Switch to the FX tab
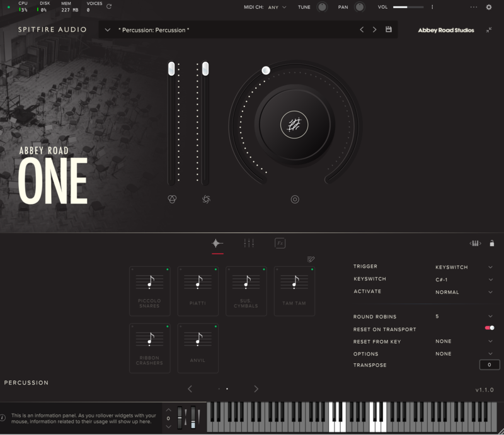Viewport: 504px width, 435px height. (280, 243)
